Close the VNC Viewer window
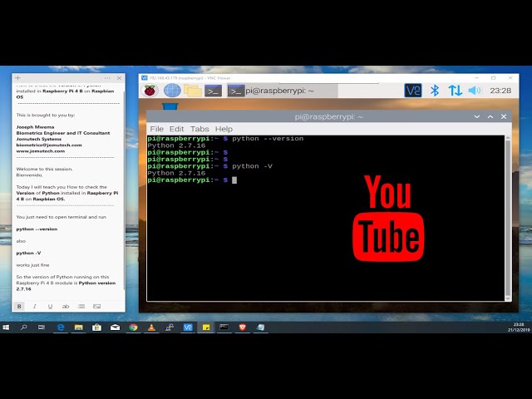This screenshot has width=532, height=399. click(510, 78)
